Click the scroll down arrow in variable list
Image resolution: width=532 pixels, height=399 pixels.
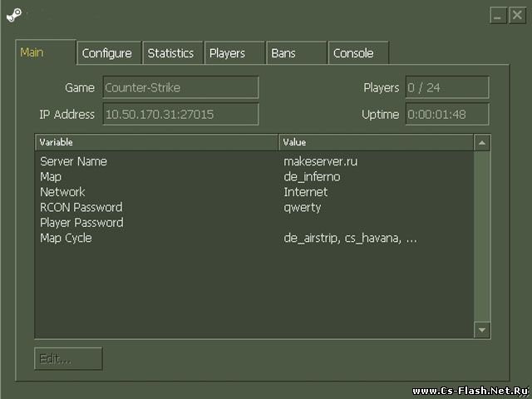tap(482, 330)
